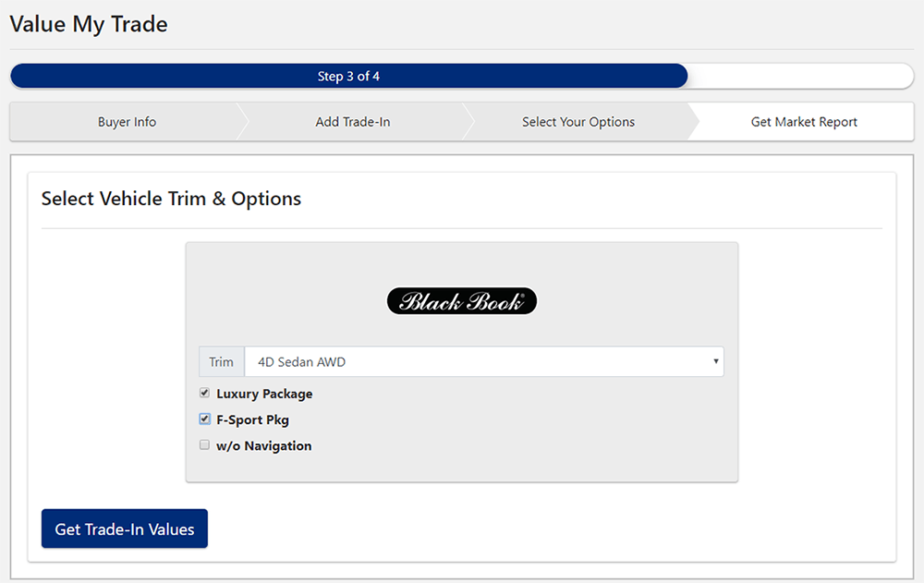Enable the w/o Navigation option

[204, 444]
